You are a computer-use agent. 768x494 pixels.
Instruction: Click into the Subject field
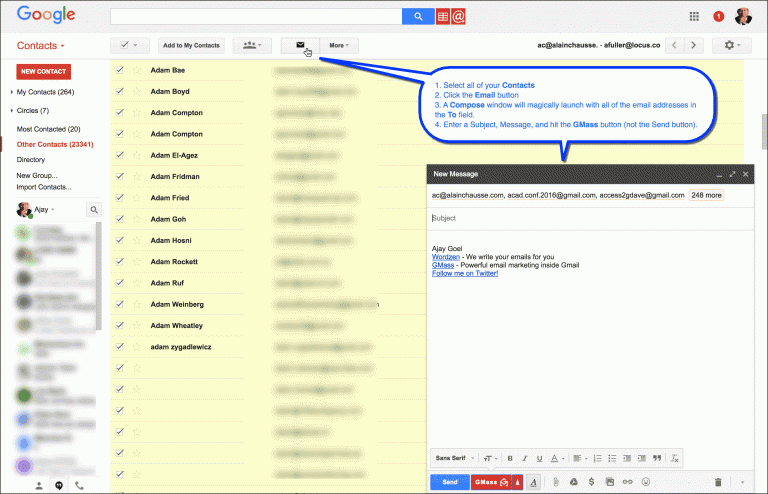580,217
